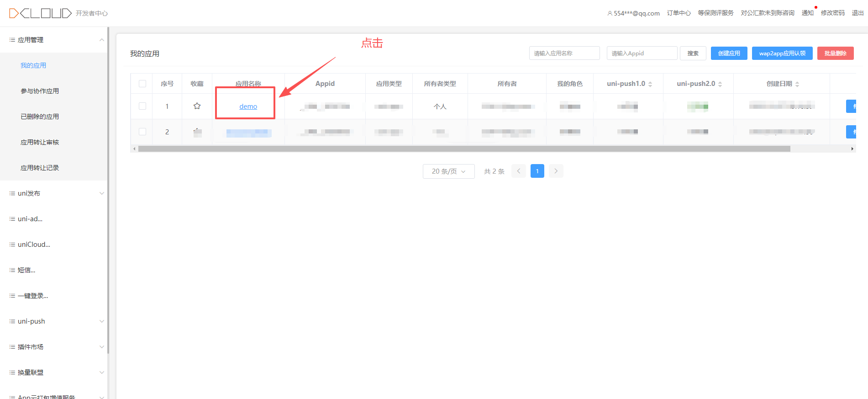The image size is (868, 399).
Task: Check the checkbox for row 2
Action: [142, 132]
